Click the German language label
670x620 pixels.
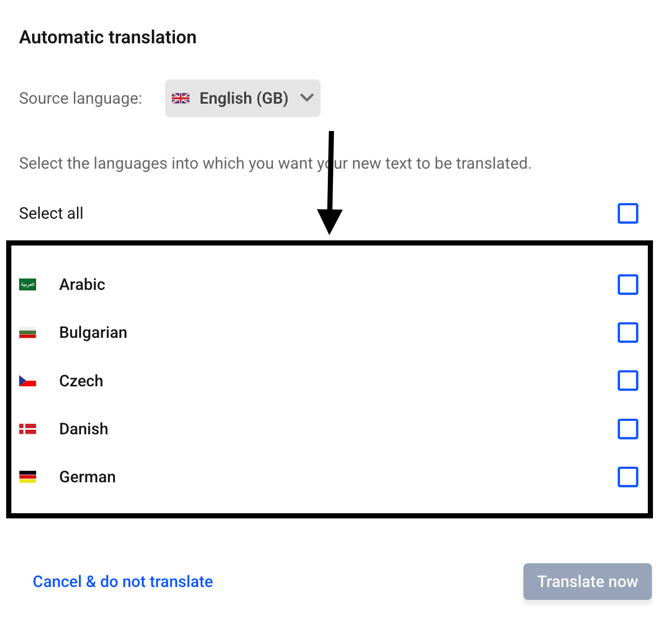pos(87,477)
